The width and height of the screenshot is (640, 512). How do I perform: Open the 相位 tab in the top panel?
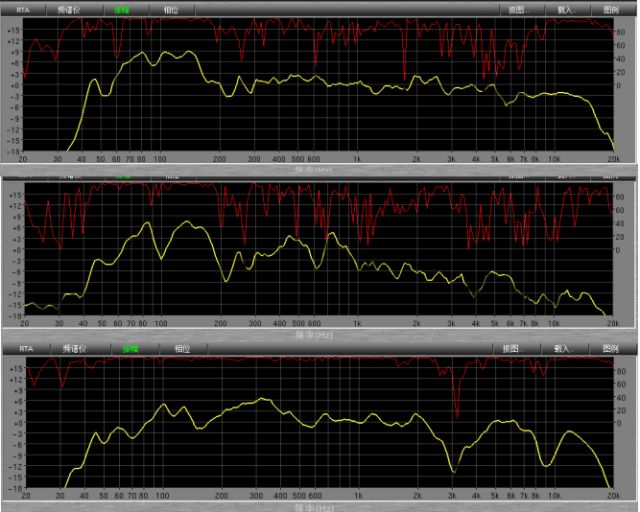[171, 10]
